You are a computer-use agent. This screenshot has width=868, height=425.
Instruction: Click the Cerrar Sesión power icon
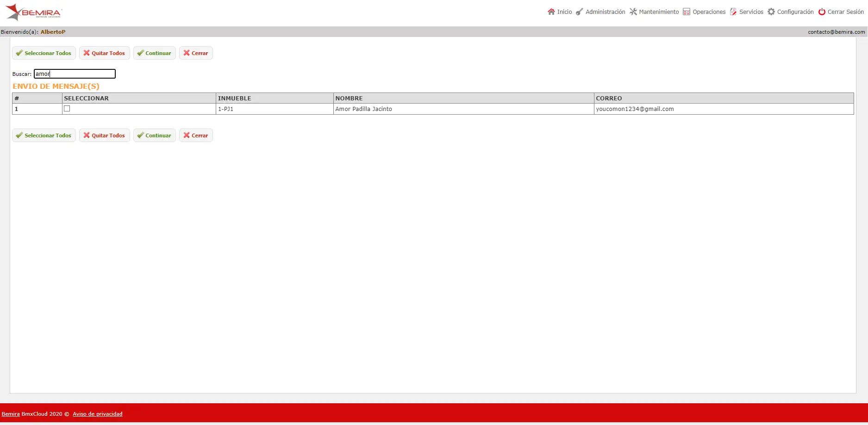pos(822,12)
